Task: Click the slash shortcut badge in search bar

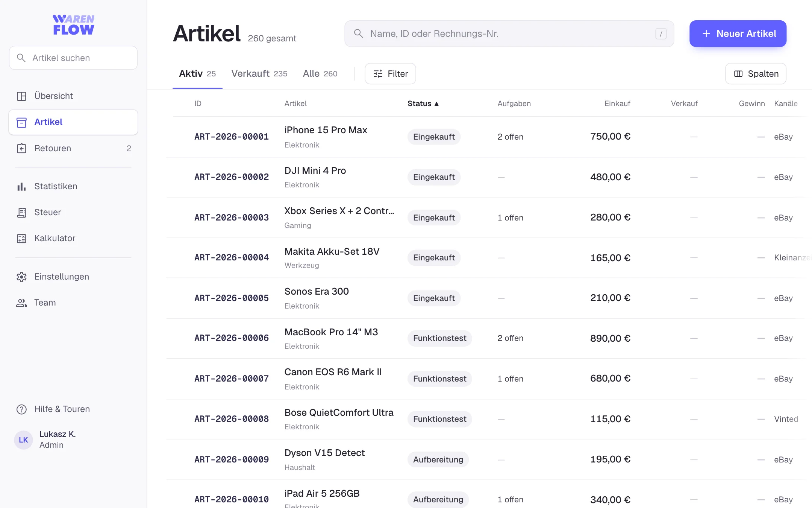Action: pos(661,34)
